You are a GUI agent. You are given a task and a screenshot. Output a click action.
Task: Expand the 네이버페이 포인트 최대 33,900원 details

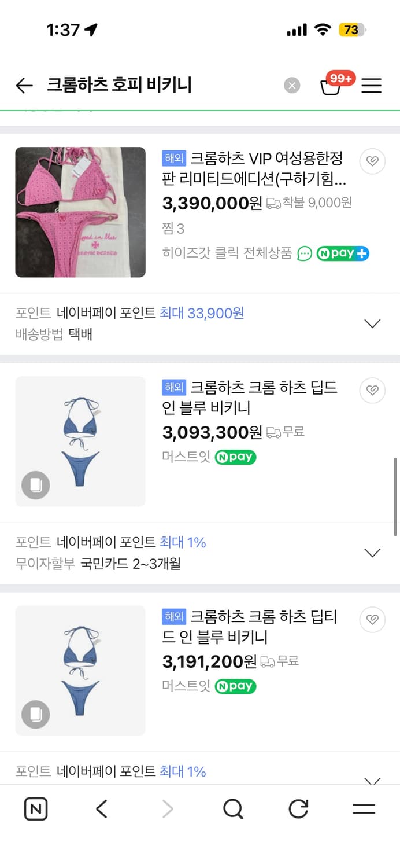[372, 323]
